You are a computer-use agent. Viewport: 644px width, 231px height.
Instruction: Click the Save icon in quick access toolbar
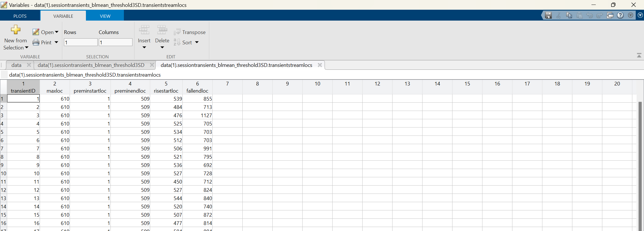click(x=548, y=15)
